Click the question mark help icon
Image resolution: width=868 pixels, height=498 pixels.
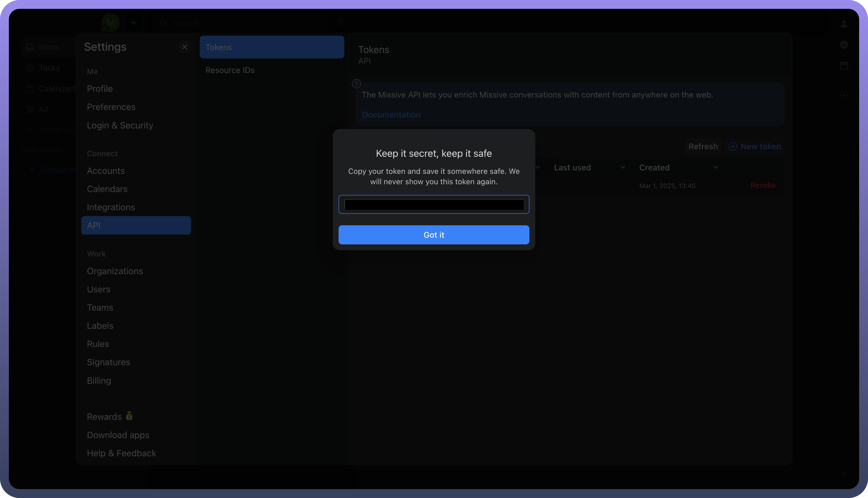pos(356,84)
